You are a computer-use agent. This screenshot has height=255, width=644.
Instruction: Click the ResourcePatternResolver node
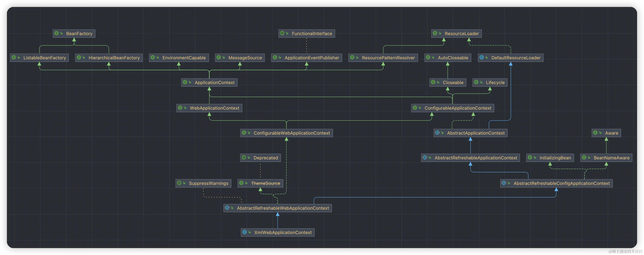[x=388, y=58]
